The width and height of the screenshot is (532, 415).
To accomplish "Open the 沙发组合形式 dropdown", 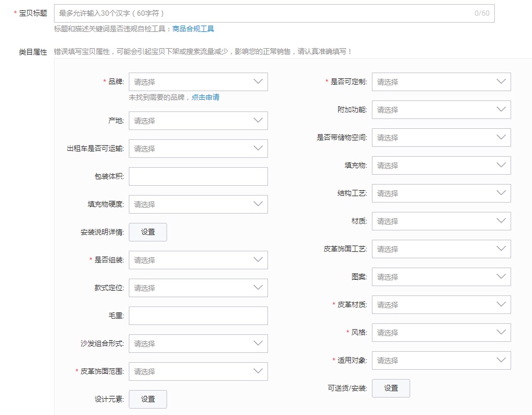I will [198, 343].
